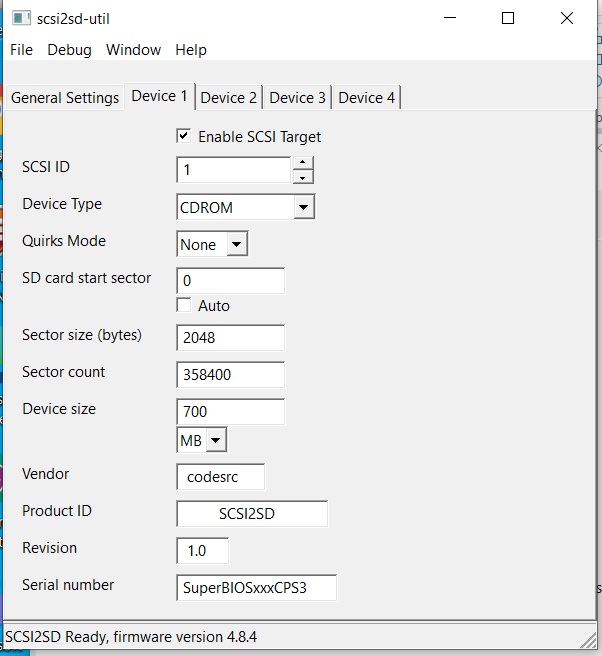Click the Serial number label
This screenshot has width=602, height=656.
coord(68,585)
